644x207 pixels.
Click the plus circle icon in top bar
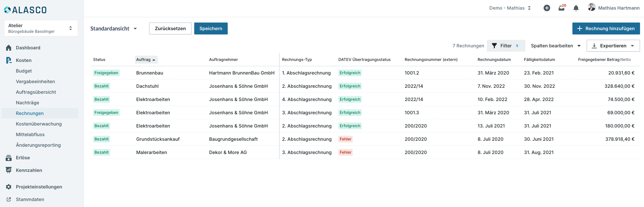pos(547,8)
